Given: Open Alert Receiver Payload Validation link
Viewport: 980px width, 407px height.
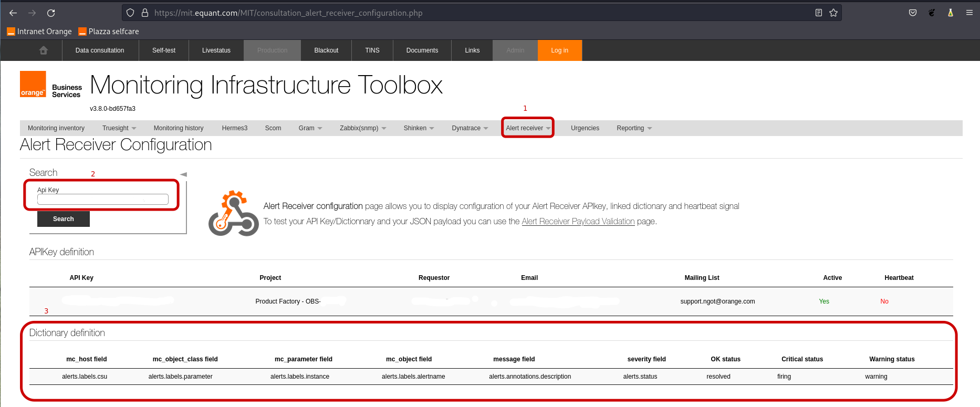Looking at the screenshot, I should 578,222.
